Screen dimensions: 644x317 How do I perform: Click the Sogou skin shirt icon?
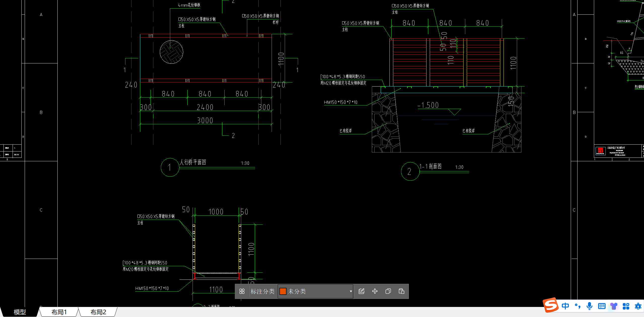coord(614,306)
